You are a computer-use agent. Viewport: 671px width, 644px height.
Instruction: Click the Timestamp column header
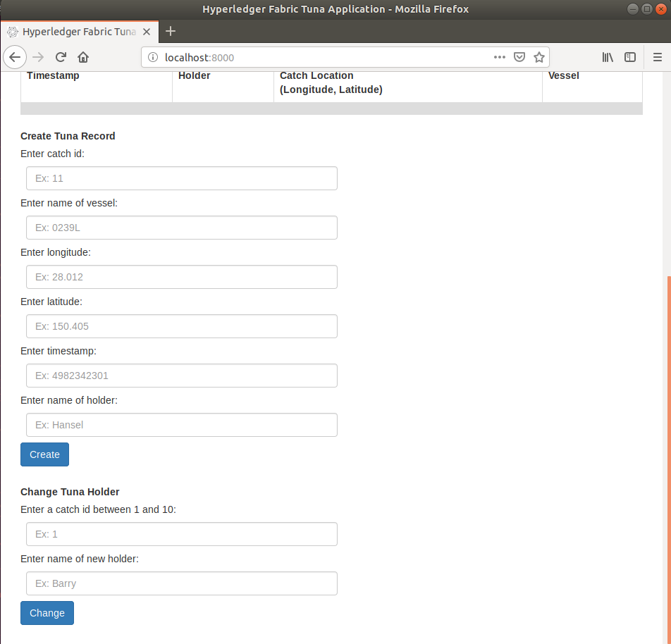coord(53,75)
